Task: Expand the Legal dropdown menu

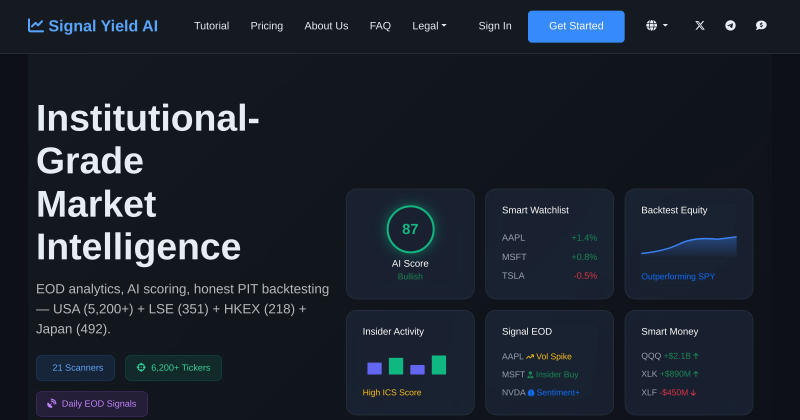Action: [x=429, y=26]
